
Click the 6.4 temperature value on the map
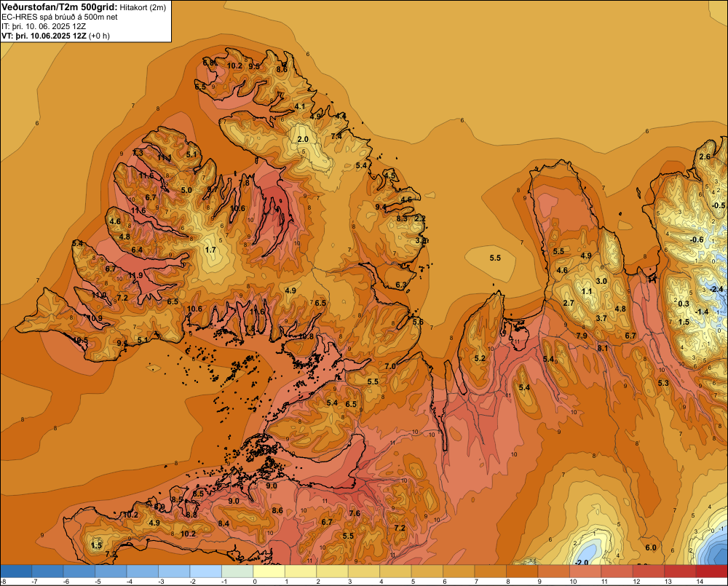137,250
